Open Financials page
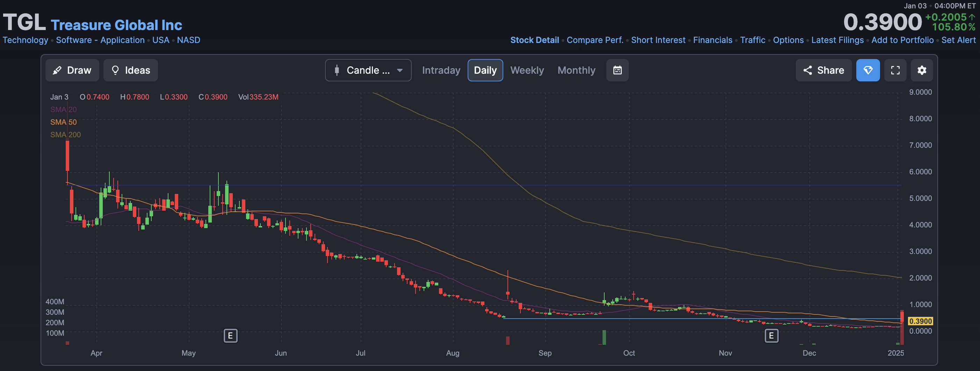Image resolution: width=980 pixels, height=371 pixels. pos(712,40)
